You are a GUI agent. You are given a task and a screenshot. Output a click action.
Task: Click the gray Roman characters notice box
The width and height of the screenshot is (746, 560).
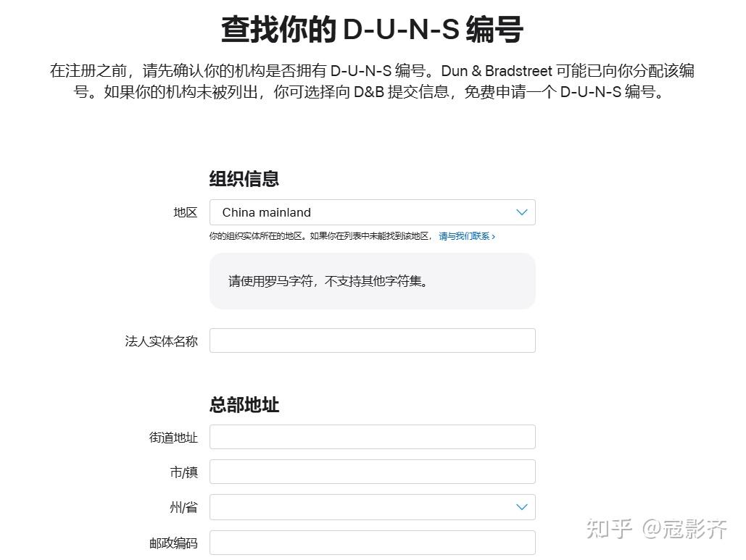[x=372, y=281]
